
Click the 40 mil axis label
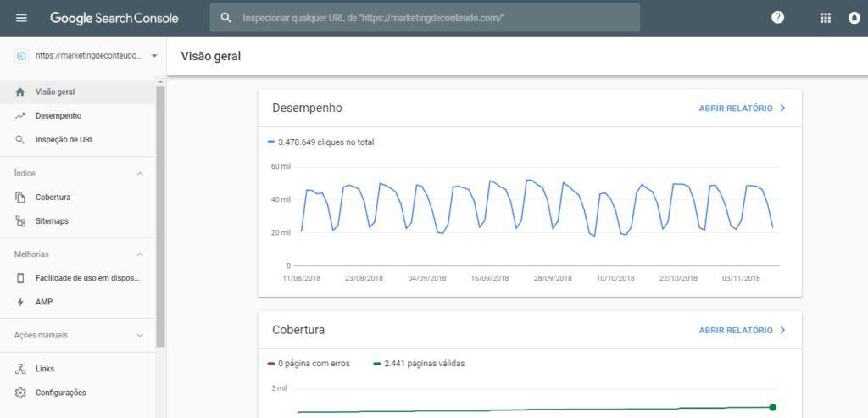[281, 199]
